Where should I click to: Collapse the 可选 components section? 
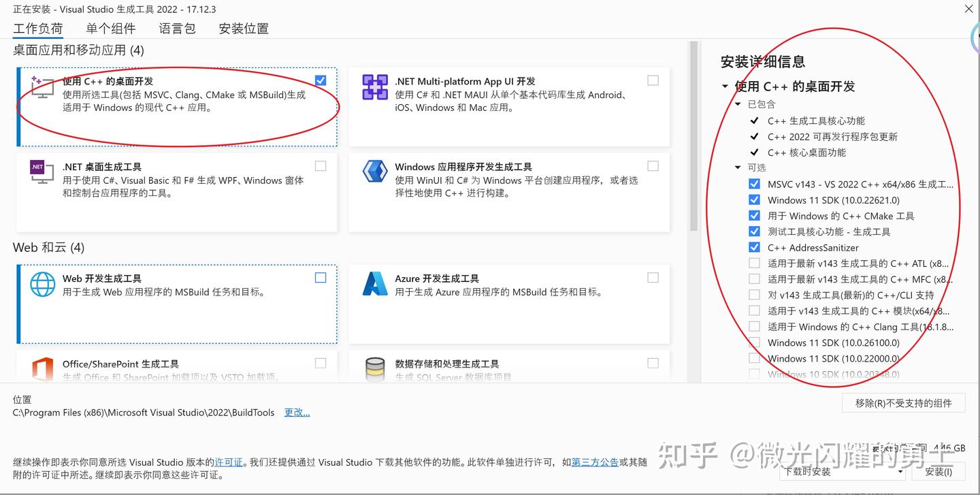tap(737, 167)
